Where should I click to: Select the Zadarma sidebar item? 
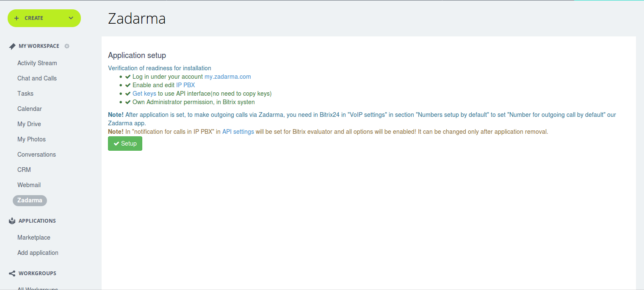tap(30, 200)
